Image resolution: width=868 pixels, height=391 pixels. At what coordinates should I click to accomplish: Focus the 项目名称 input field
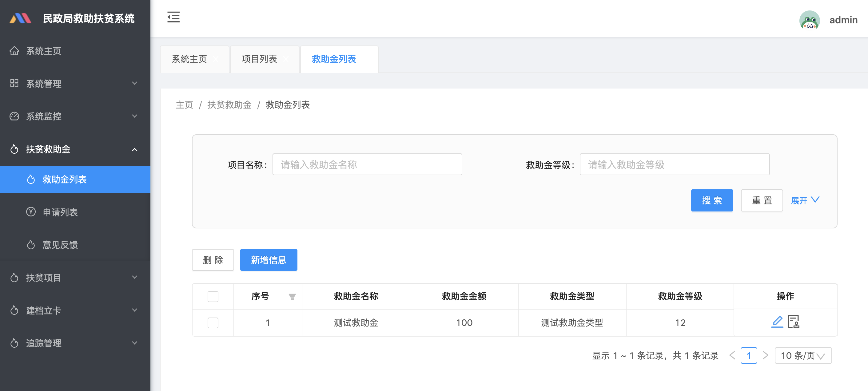[367, 164]
